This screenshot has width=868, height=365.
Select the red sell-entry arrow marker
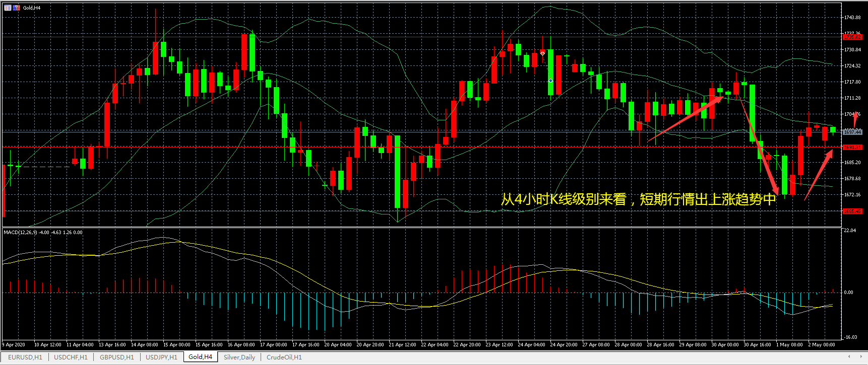click(542, 53)
